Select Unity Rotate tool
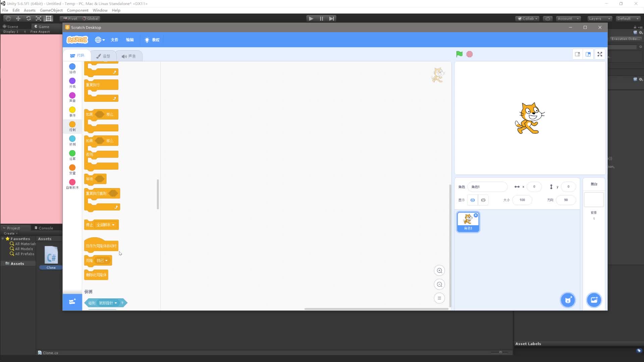644x362 pixels. (29, 18)
